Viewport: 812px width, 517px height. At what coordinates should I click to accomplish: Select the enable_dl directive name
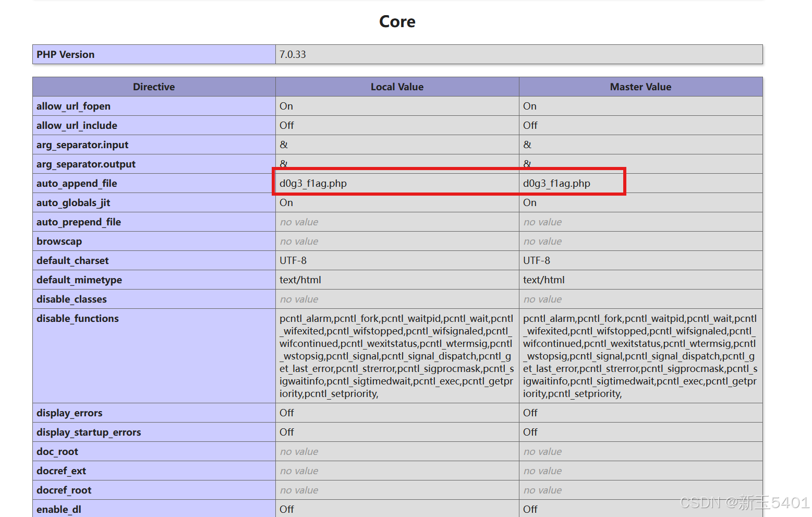tap(59, 510)
